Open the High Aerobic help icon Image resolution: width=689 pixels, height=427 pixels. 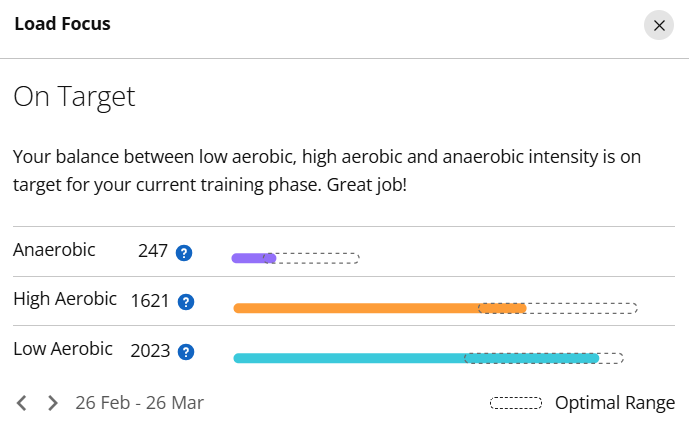pos(186,302)
